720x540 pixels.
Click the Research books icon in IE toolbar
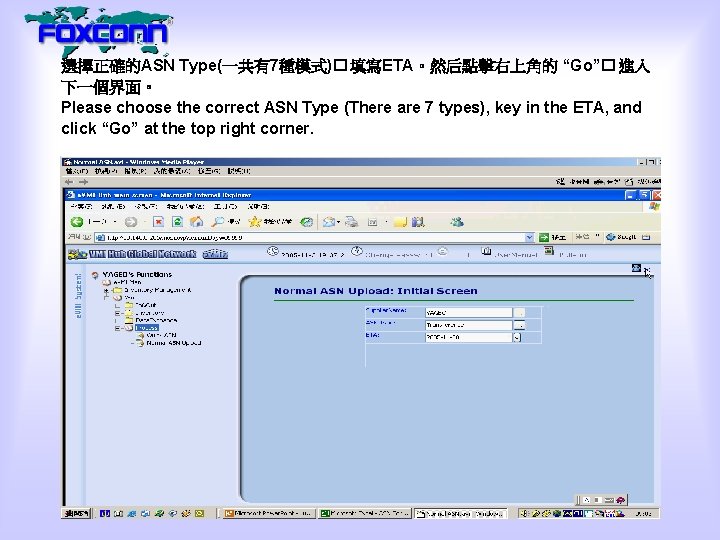pyautogui.click(x=417, y=222)
